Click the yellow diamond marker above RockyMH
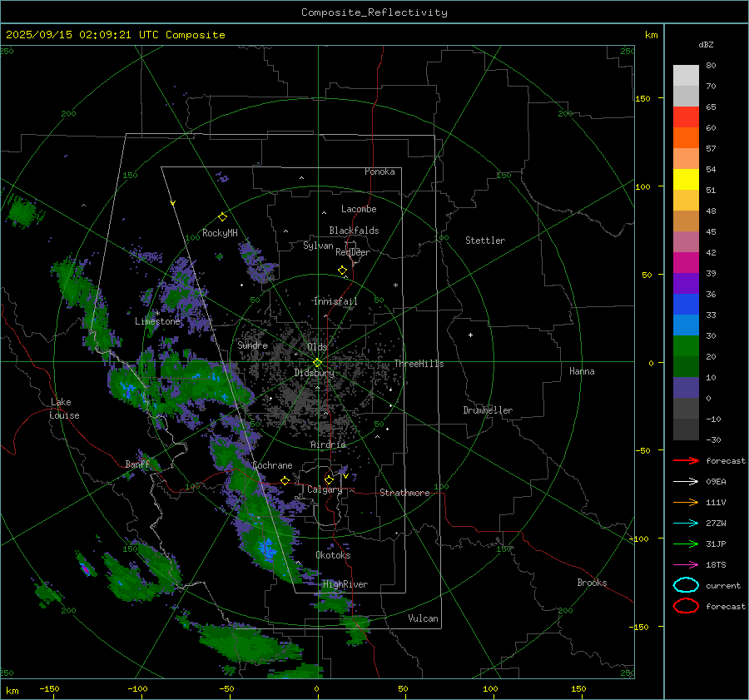 point(222,217)
